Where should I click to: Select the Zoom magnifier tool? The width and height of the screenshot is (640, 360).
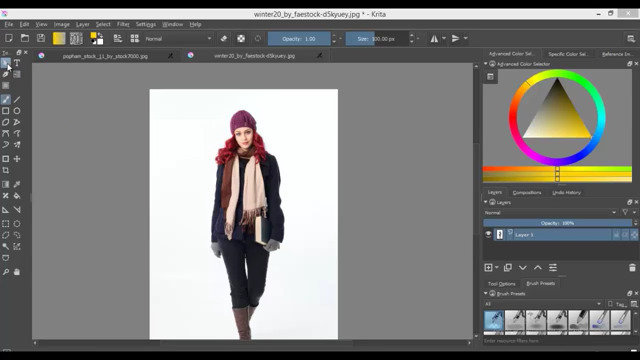(x=6, y=272)
